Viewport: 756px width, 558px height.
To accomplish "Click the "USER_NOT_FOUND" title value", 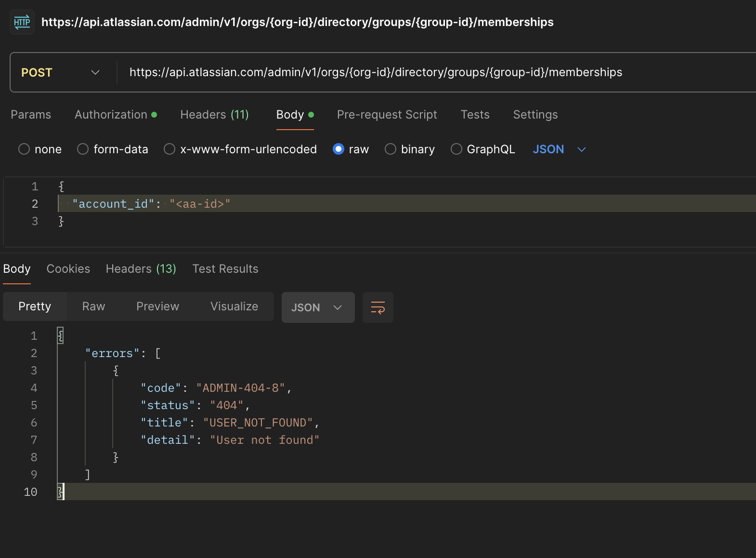I will pos(258,423).
